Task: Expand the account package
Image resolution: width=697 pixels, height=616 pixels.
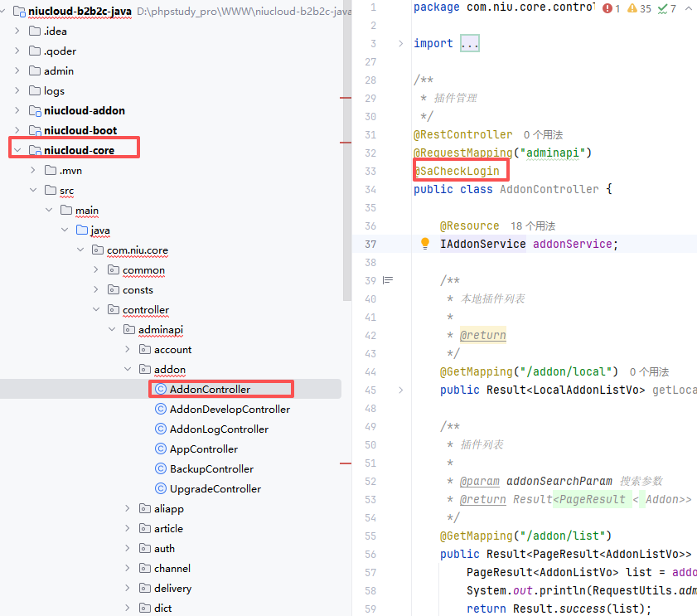Action: (x=128, y=350)
